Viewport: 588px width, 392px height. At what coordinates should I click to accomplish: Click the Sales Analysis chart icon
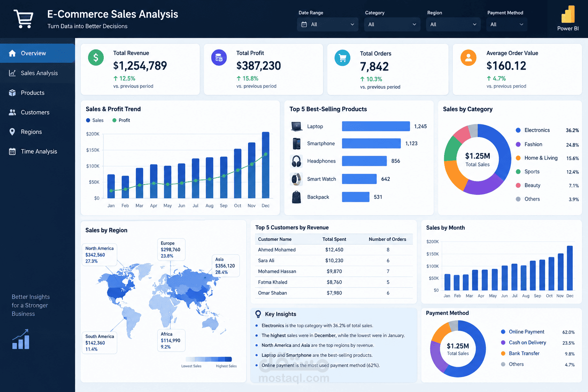(x=12, y=73)
